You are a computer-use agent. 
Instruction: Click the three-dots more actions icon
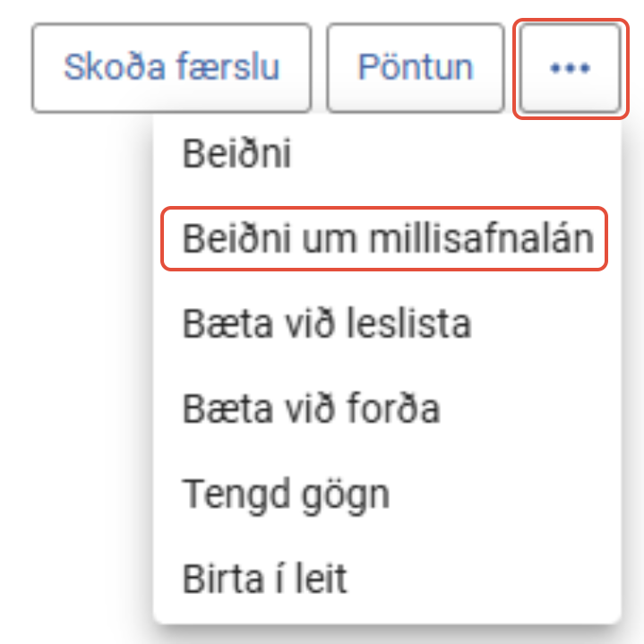570,69
